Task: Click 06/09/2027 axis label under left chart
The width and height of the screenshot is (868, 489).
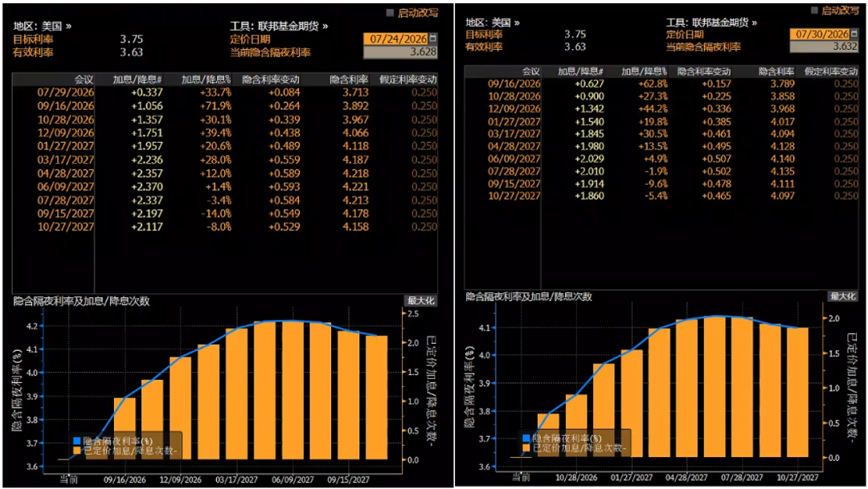Action: (x=293, y=479)
